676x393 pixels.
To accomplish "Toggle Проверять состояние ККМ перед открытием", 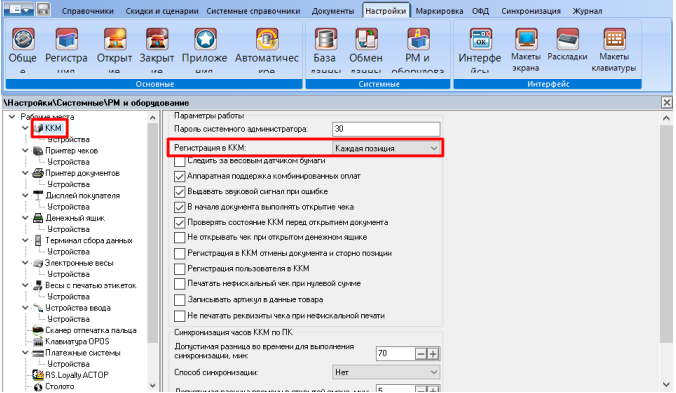I will click(179, 222).
